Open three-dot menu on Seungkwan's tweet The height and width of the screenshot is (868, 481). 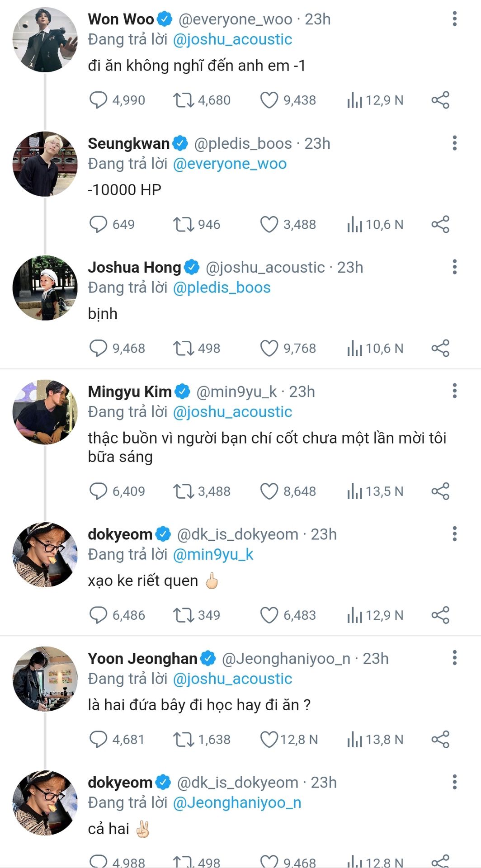tap(454, 143)
